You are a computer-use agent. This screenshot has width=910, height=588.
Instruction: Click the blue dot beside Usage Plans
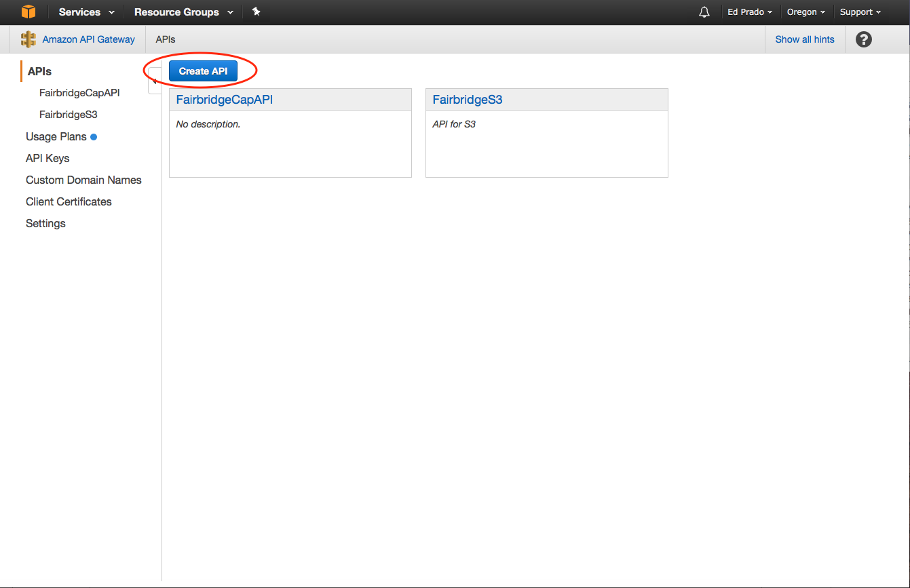[94, 137]
